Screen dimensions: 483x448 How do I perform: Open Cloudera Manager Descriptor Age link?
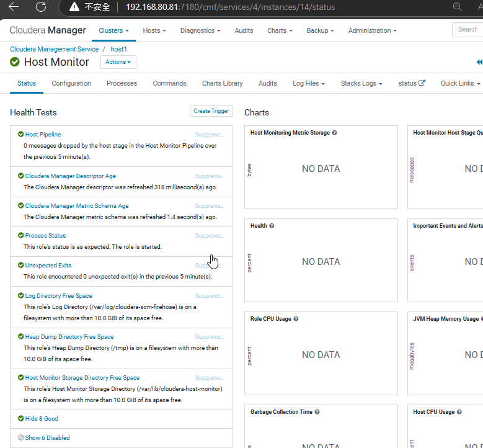tap(71, 176)
